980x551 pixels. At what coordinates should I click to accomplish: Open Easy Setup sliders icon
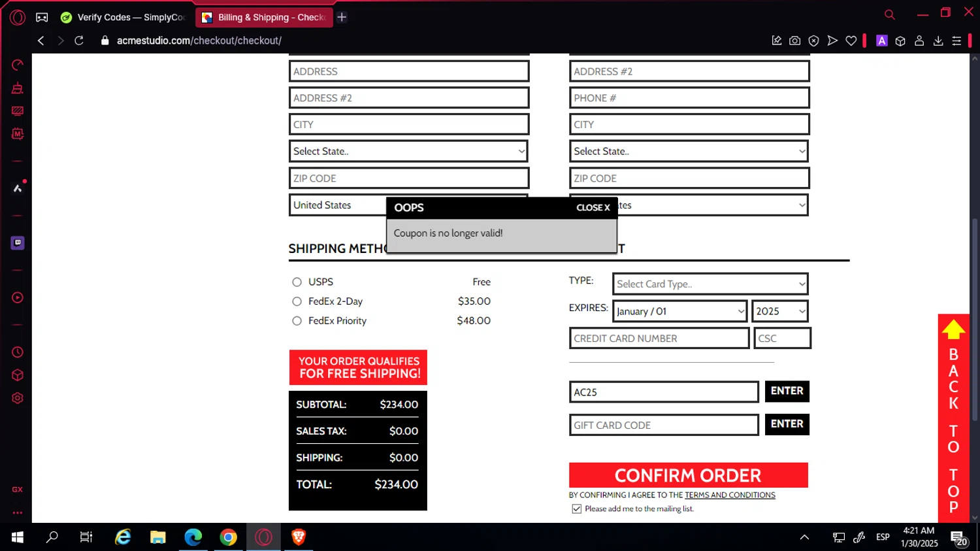pos(956,41)
